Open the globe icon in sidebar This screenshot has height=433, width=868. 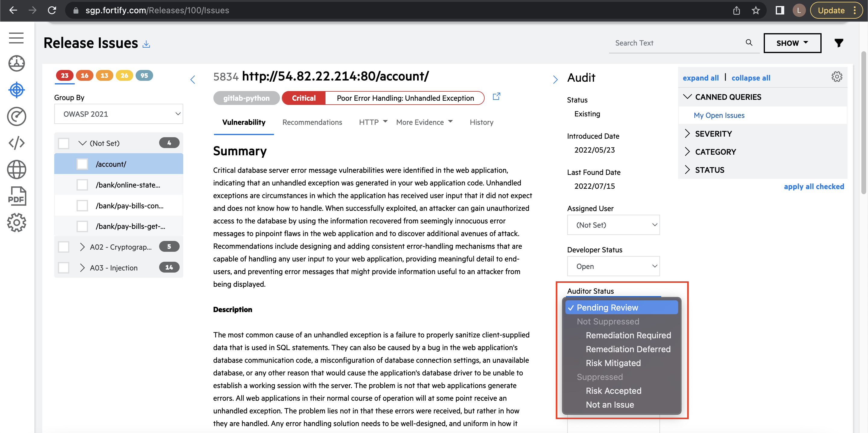pyautogui.click(x=16, y=169)
